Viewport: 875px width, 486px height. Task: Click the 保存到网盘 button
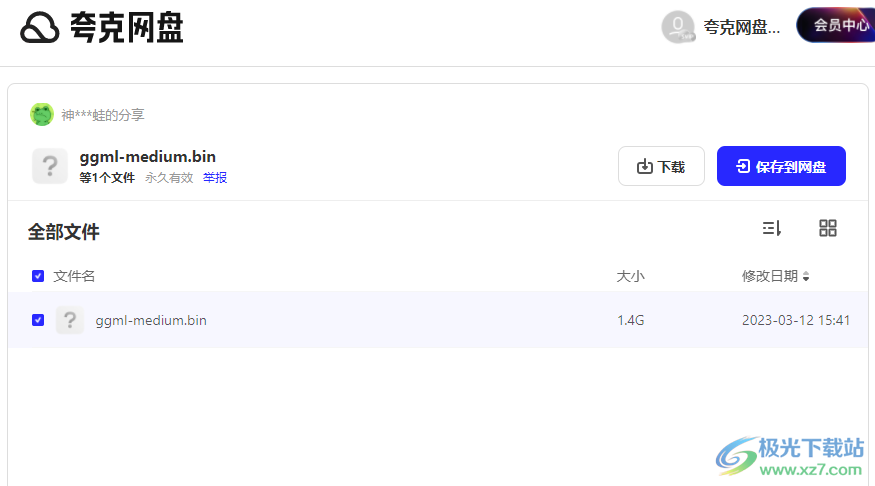pos(781,166)
